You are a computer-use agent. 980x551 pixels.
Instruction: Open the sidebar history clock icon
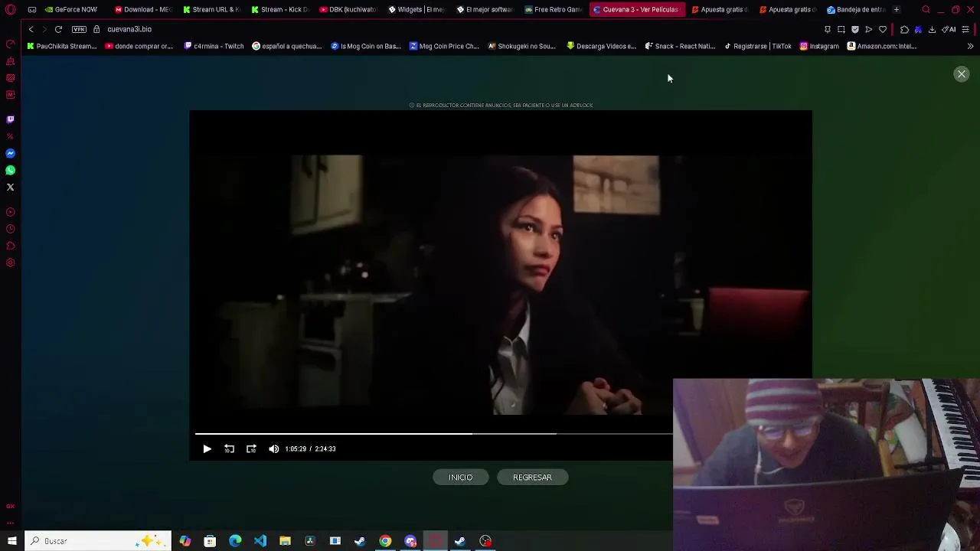pyautogui.click(x=11, y=229)
